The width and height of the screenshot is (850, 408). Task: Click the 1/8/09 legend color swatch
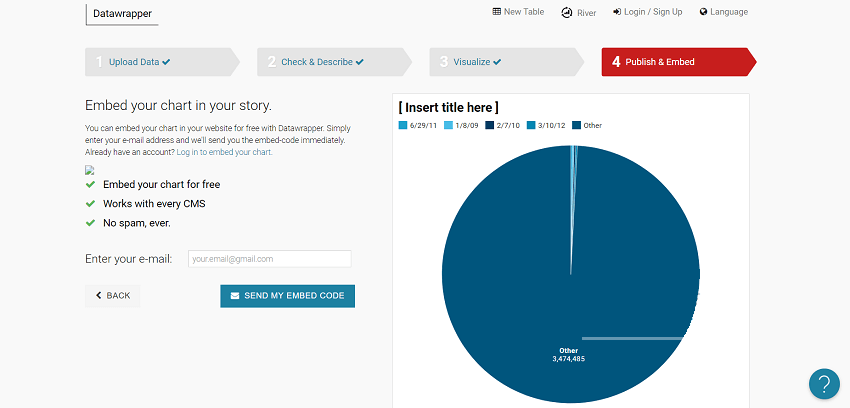click(x=448, y=126)
